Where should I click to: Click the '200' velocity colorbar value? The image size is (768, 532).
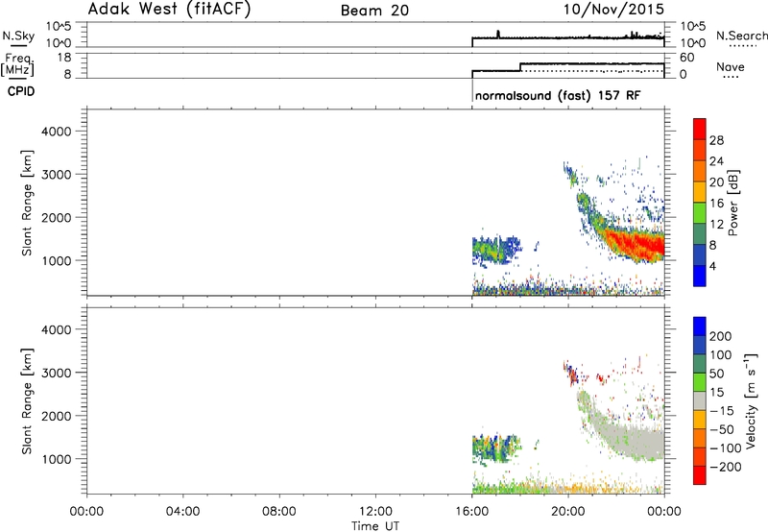coord(720,336)
